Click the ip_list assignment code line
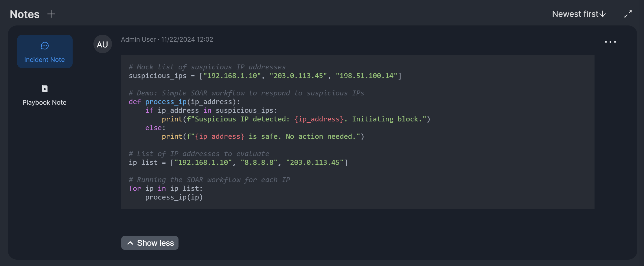 238,162
